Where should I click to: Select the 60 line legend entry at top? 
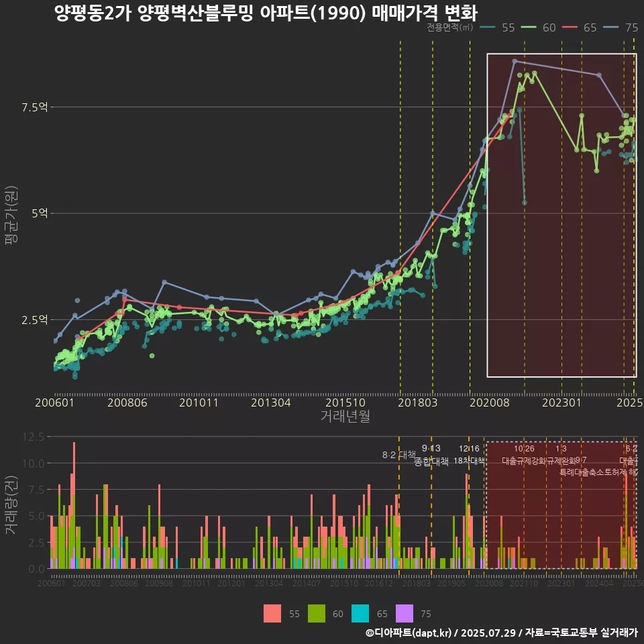[x=538, y=28]
